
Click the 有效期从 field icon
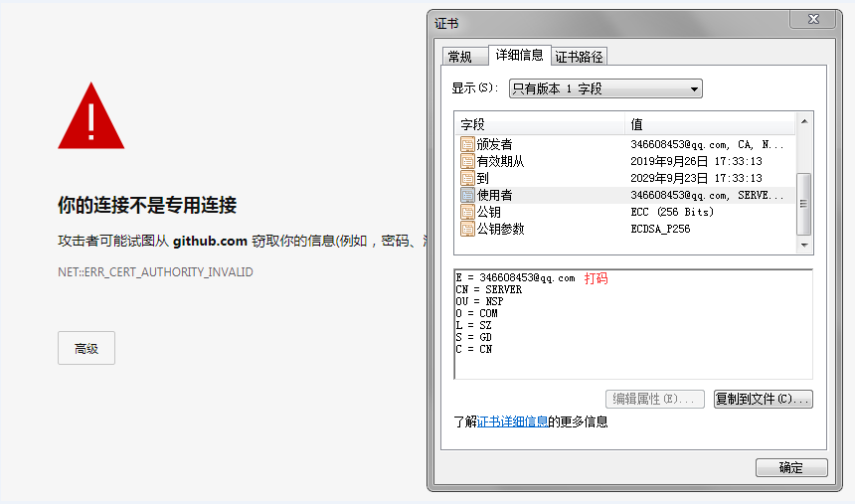466,162
